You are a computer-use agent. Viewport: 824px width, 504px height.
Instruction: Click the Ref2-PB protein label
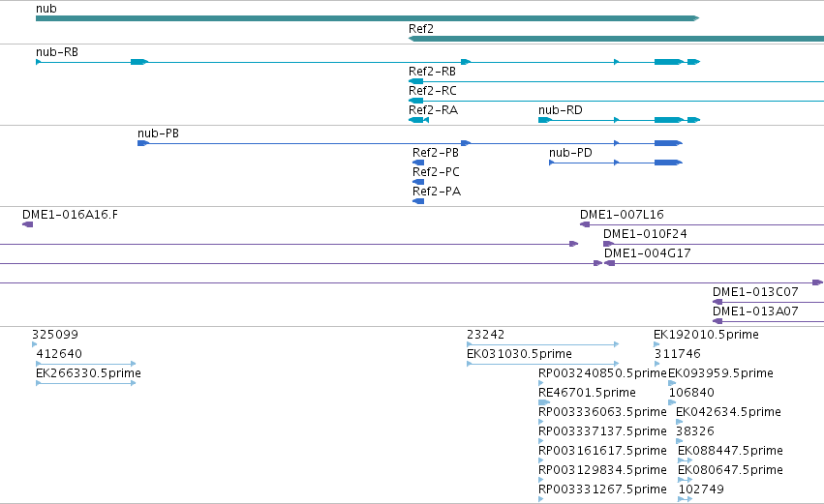(435, 153)
